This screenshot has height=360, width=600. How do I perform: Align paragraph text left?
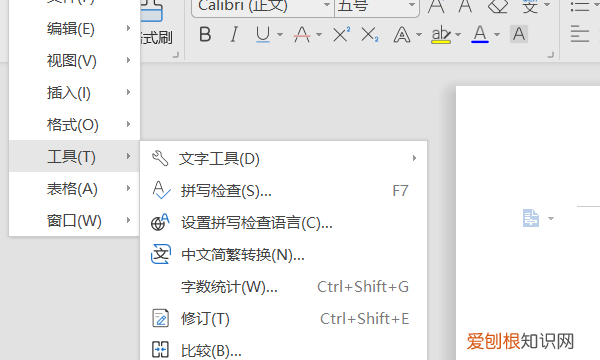579,34
